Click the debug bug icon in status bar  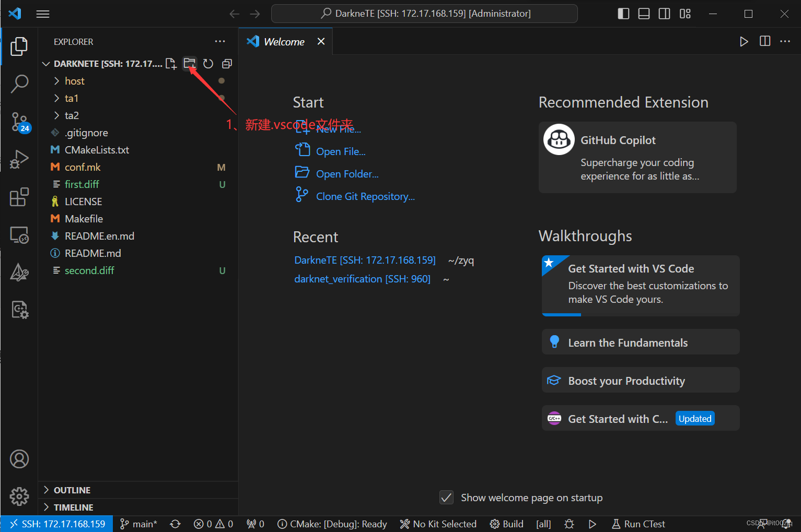[x=570, y=524]
